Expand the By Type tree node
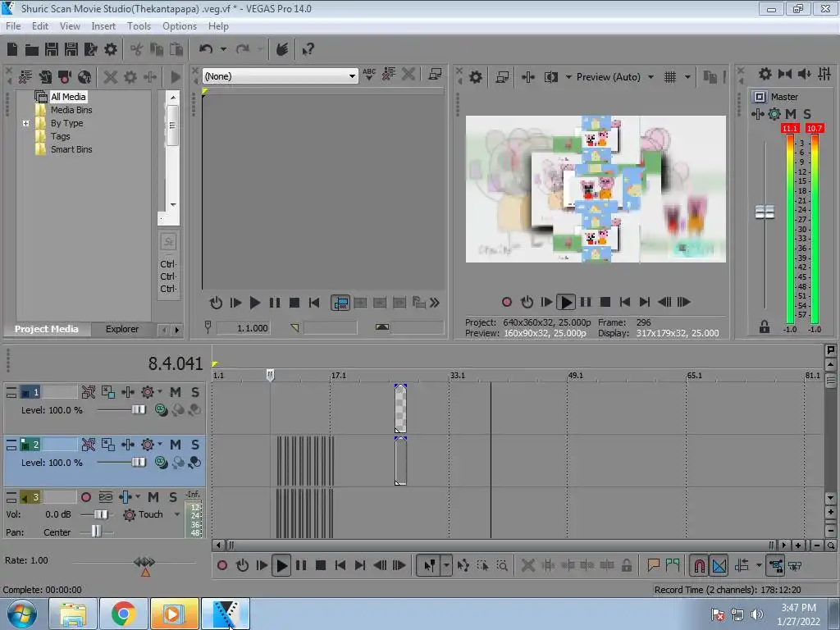840x630 pixels. pyautogui.click(x=25, y=123)
